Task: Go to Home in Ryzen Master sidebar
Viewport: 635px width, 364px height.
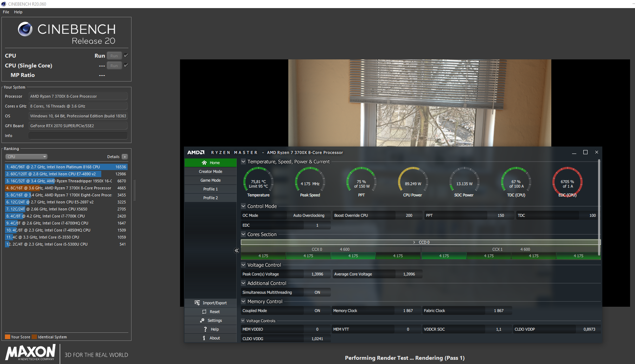Action: point(211,163)
